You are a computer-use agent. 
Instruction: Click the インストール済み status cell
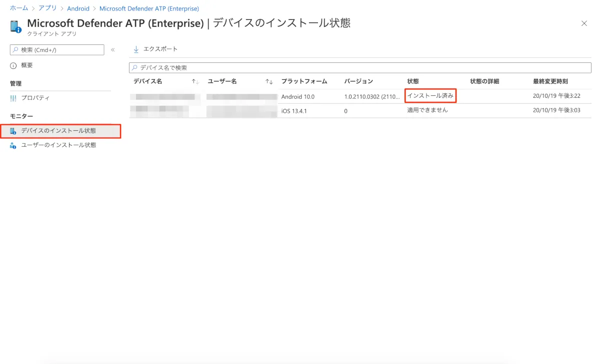[430, 95]
